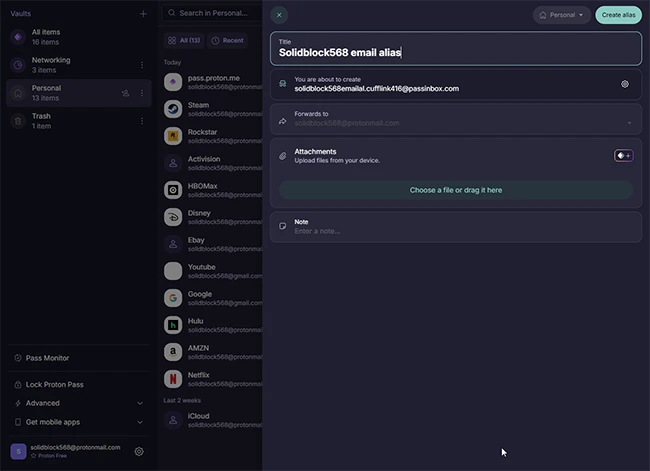Image resolution: width=650 pixels, height=471 pixels.
Task: Open the Forwards to mailbox dropdown
Action: coord(629,123)
